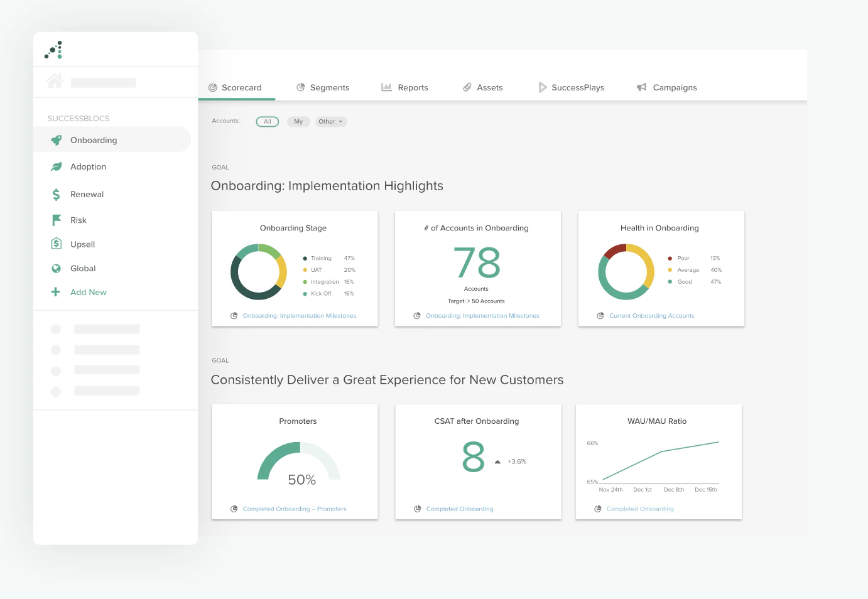Click segment icon beside Current Onboarding Accounts
Image resolution: width=868 pixels, height=599 pixels.
600,316
